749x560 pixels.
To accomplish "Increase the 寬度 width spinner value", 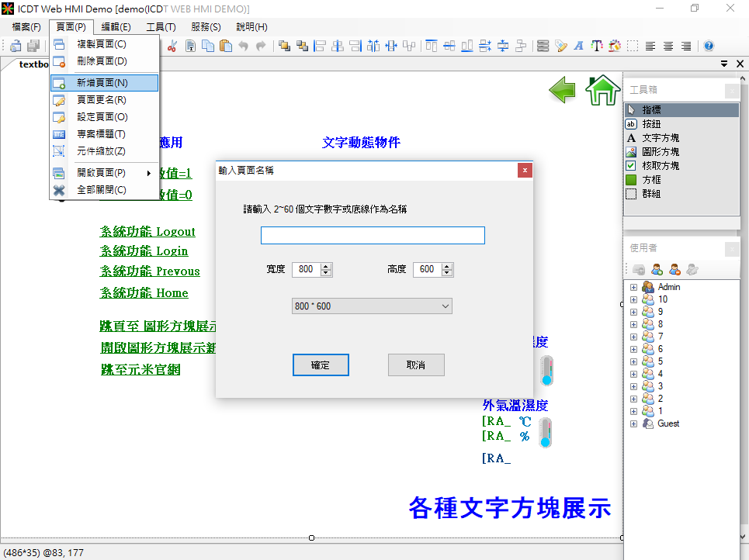I will click(x=326, y=266).
